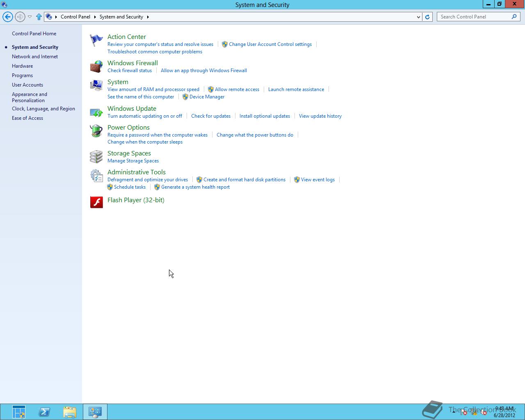Screen dimensions: 525x420
Task: Click Troubleshoot common computer problems
Action: (x=155, y=52)
